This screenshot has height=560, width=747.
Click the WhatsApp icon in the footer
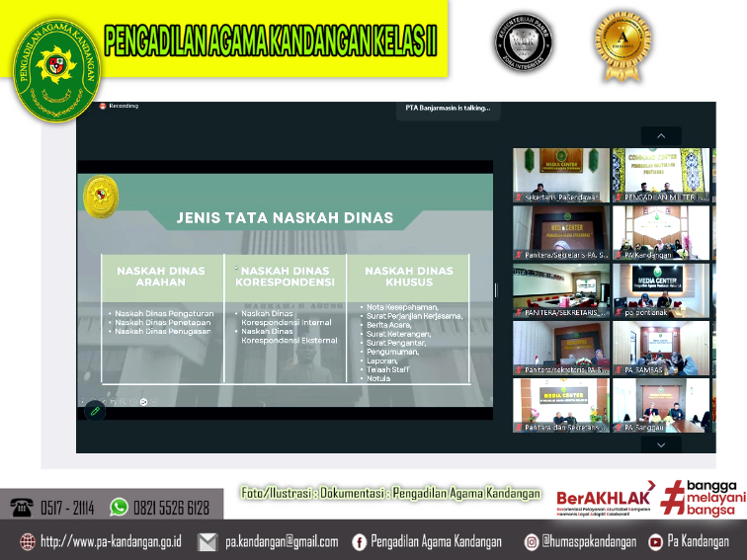pyautogui.click(x=120, y=508)
